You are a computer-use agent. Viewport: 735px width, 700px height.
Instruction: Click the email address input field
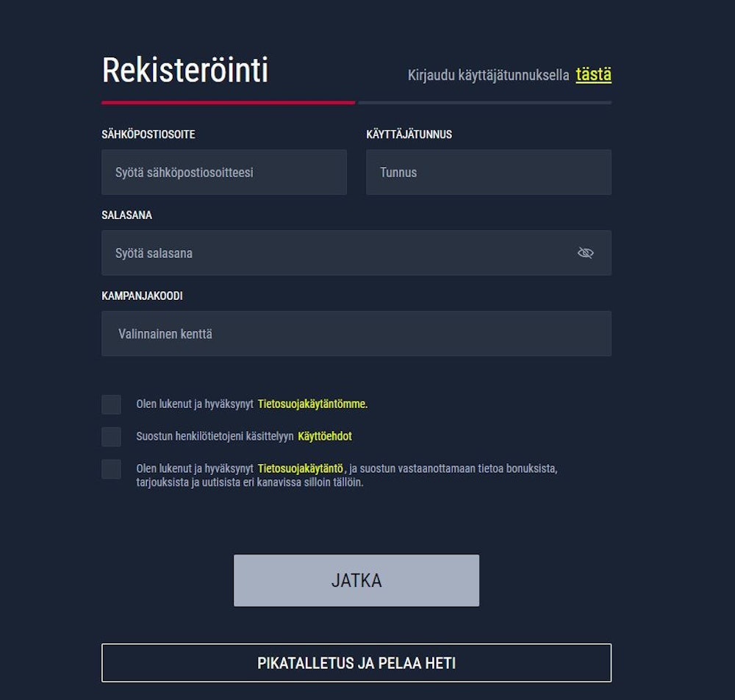tap(224, 172)
